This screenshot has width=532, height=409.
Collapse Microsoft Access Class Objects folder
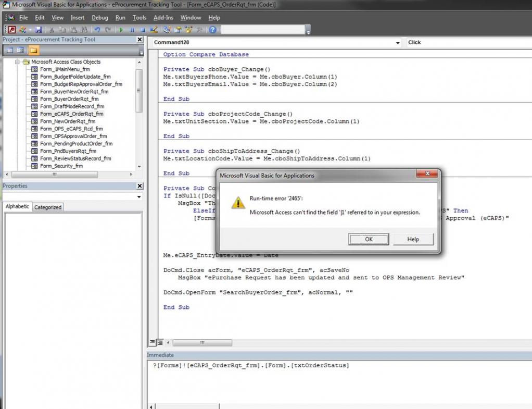(17, 61)
